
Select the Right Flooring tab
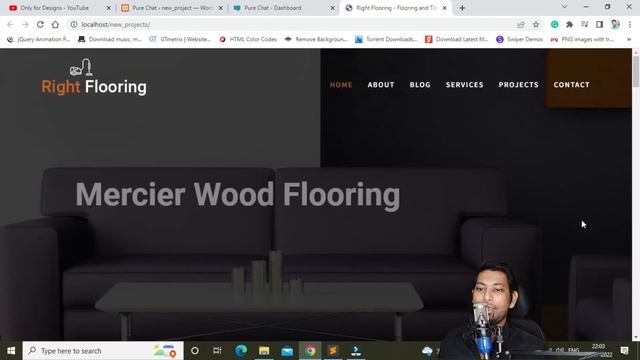coord(396,8)
